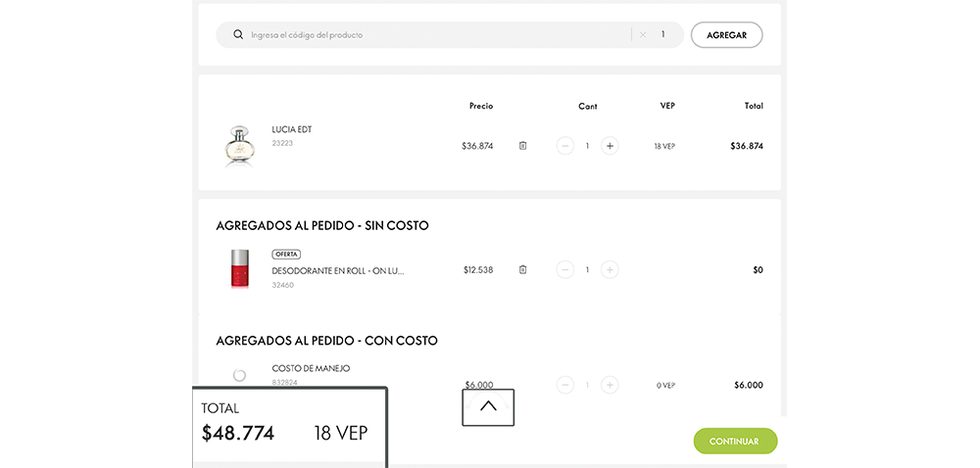Click plus on the Costo de Manejo row
Viewport: 980px width, 468px height.
point(610,385)
